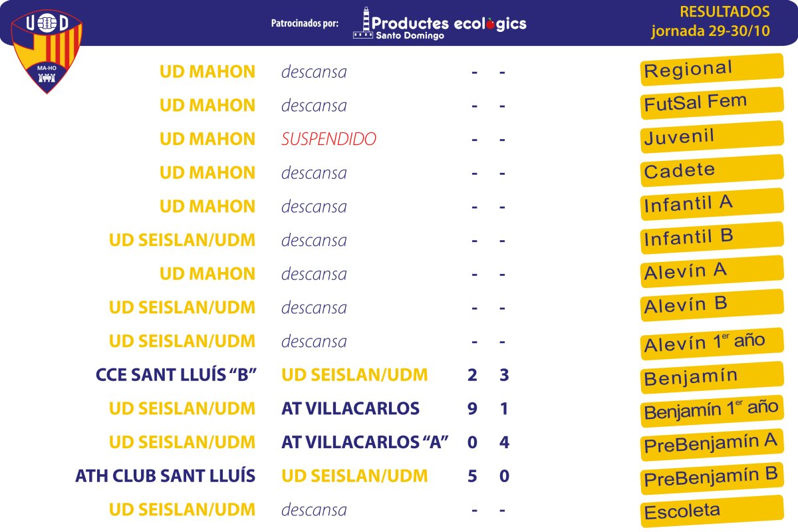Open the Alevín A category
Viewport: 798px width, 532px height.
click(712, 271)
